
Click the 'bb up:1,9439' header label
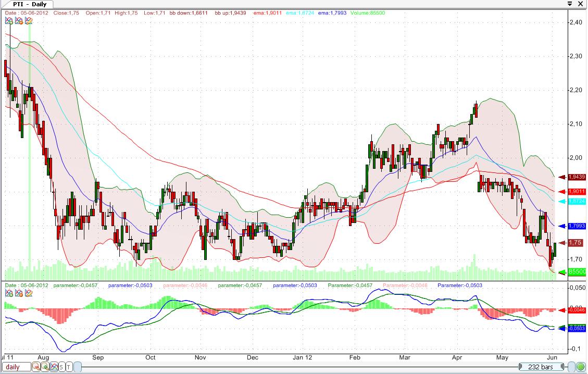(x=231, y=13)
